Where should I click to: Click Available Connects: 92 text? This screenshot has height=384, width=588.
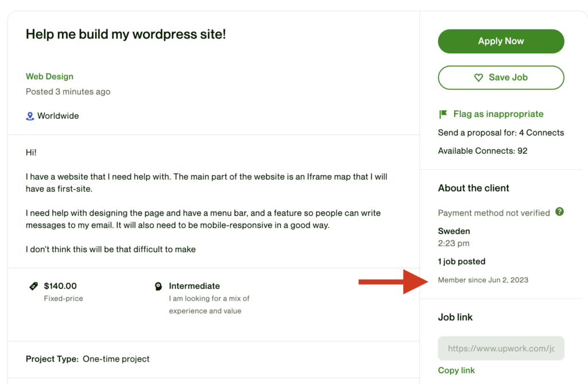(482, 151)
